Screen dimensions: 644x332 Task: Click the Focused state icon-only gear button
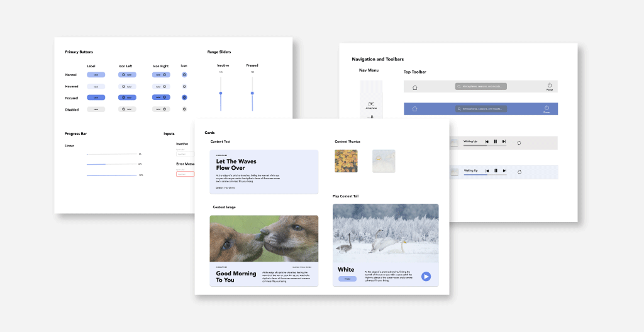[184, 97]
